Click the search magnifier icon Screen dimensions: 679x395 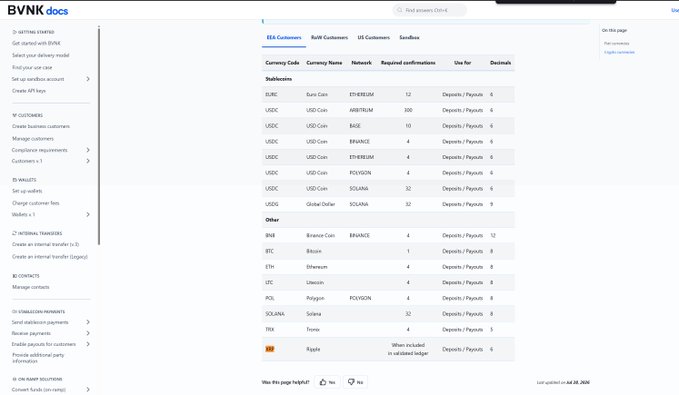(x=400, y=10)
